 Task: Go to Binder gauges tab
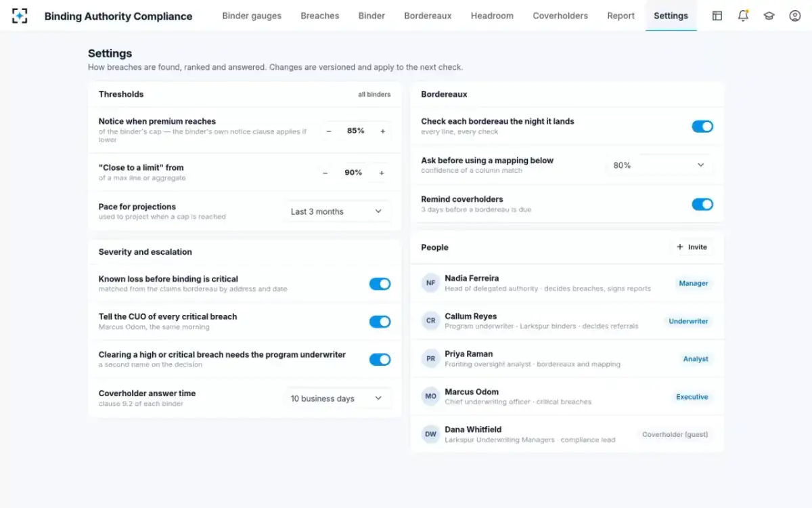252,16
